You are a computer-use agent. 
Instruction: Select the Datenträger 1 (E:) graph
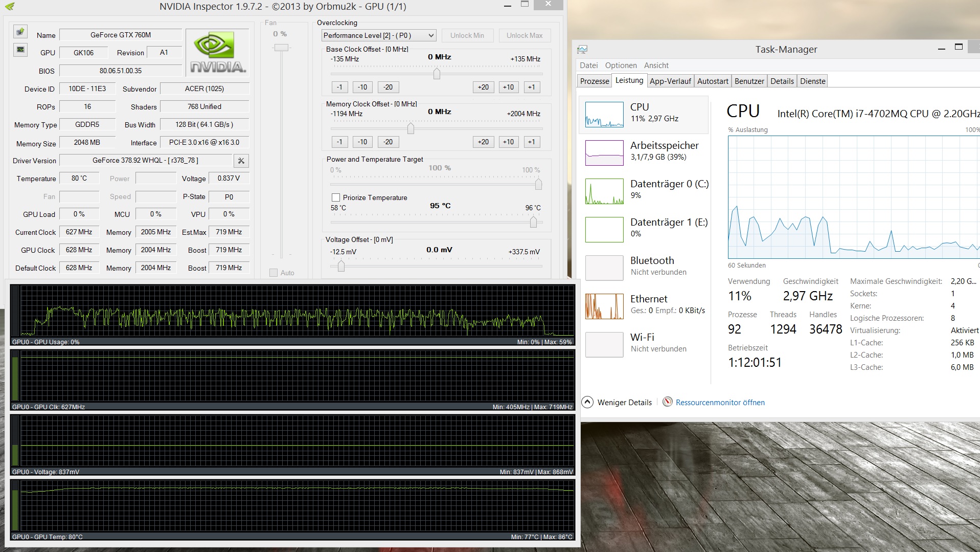click(x=604, y=230)
